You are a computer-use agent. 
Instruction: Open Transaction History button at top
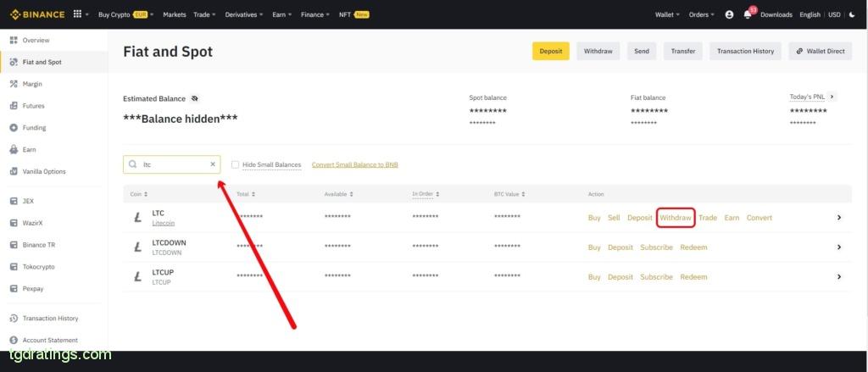click(x=746, y=51)
